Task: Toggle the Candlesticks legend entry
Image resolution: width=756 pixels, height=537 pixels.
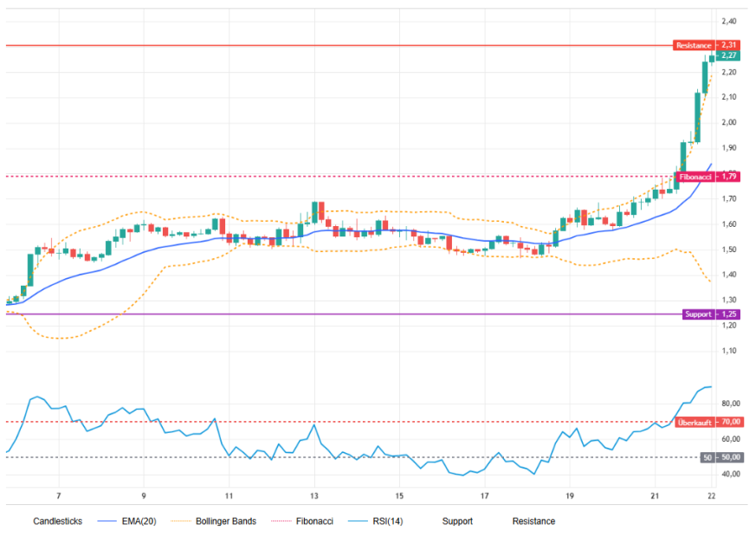Action: click(x=57, y=521)
